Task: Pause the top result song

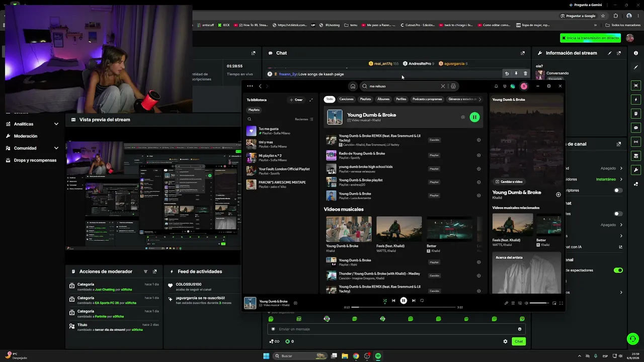Action: point(474,117)
